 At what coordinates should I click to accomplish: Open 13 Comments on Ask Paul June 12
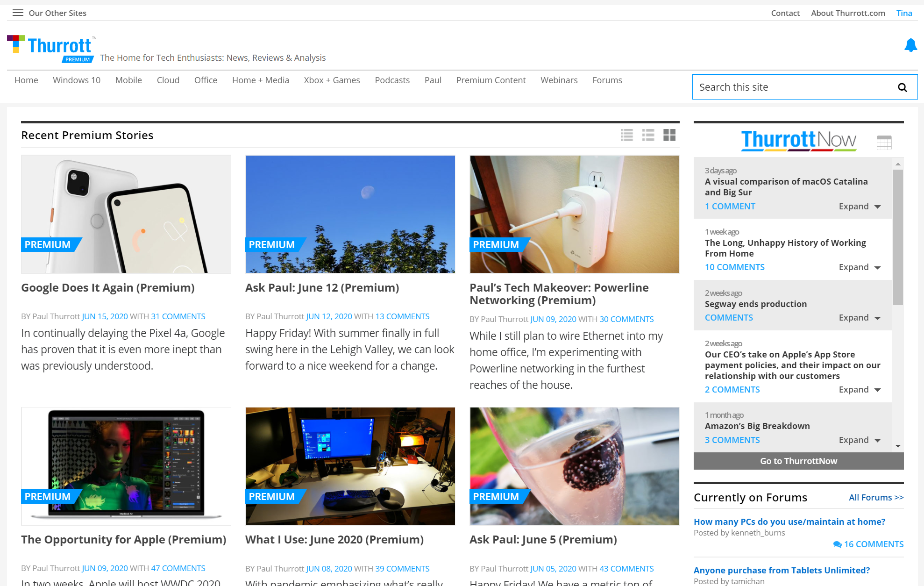point(402,316)
